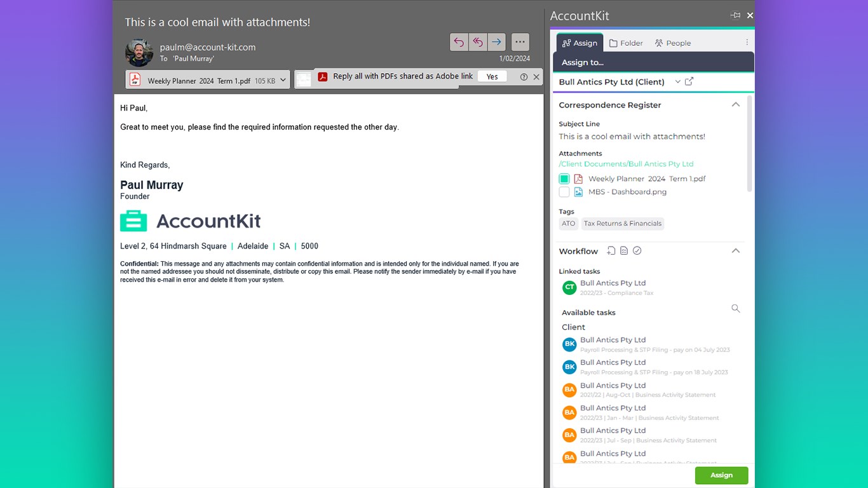Click Yes on Adobe link banner
The width and height of the screenshot is (868, 488).
(x=492, y=76)
